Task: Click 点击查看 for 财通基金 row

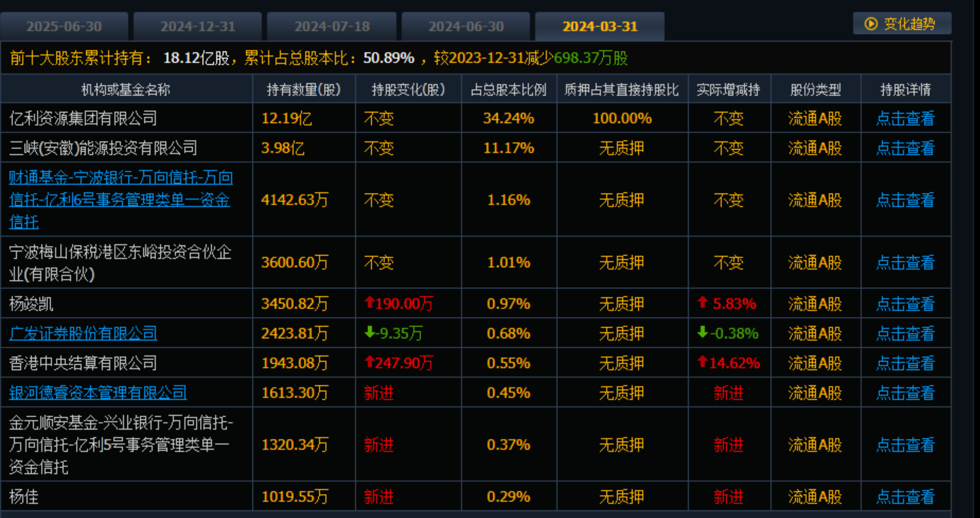Action: click(905, 200)
